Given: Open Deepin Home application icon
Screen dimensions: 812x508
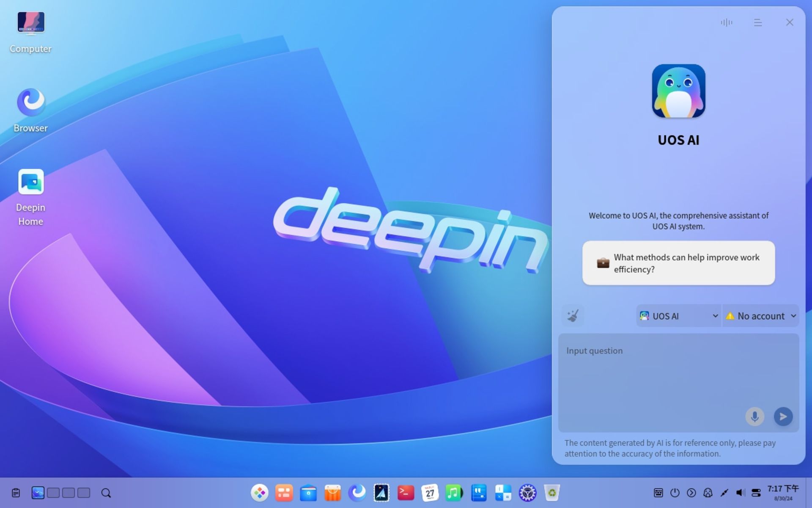Looking at the screenshot, I should [30, 182].
